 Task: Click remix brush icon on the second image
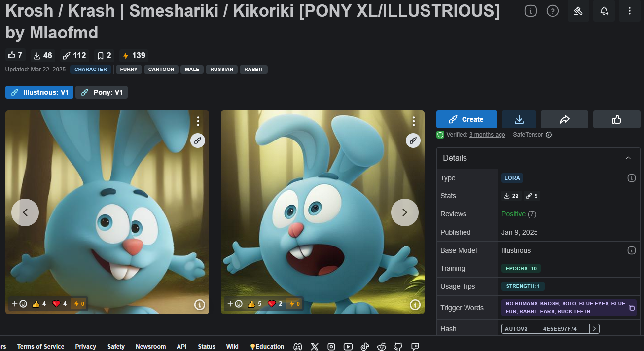[x=413, y=140]
